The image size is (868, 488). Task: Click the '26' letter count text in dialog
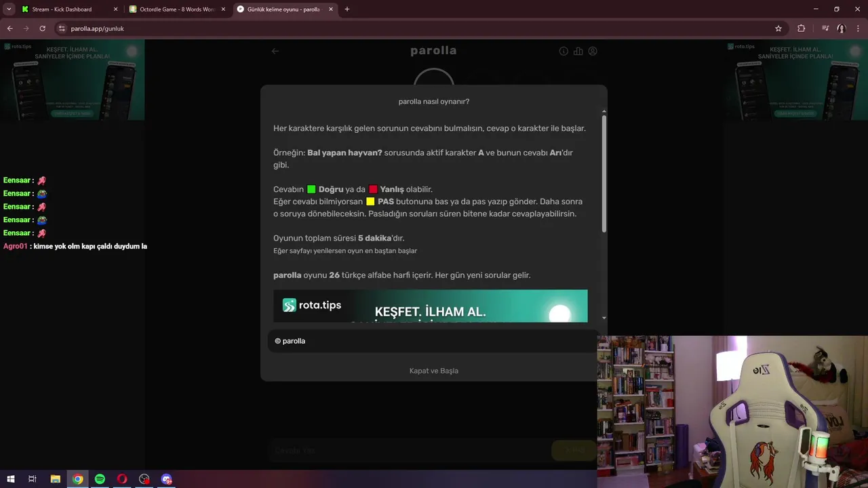tap(334, 275)
